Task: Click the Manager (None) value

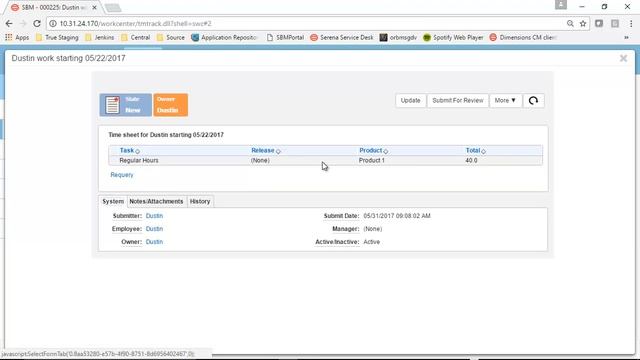Action: [373, 229]
